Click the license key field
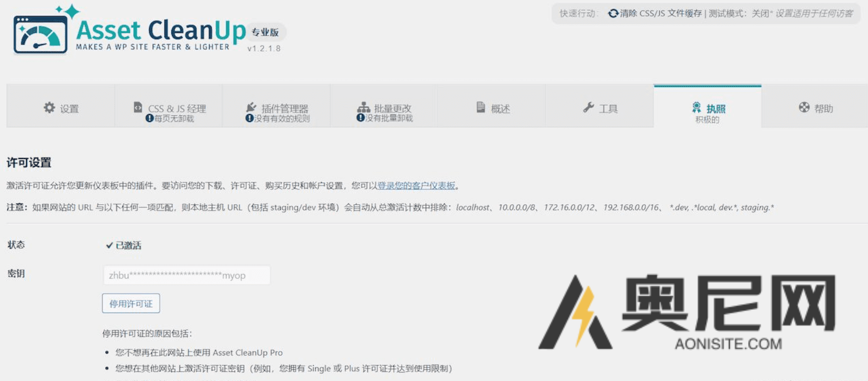The width and height of the screenshot is (868, 381). 187,275
